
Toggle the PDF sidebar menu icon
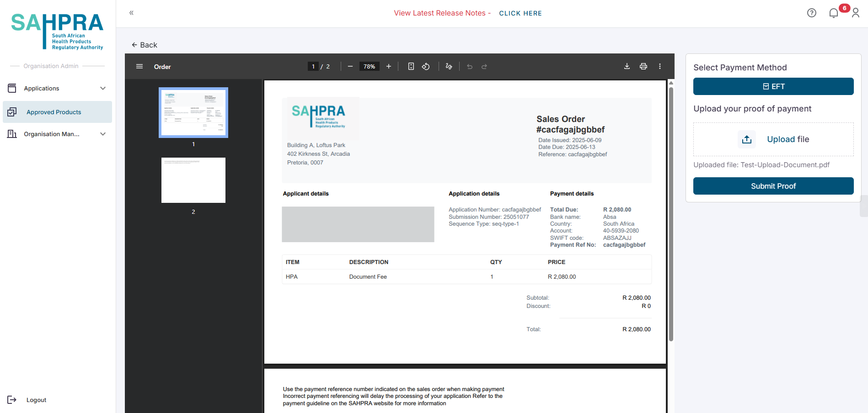[139, 67]
